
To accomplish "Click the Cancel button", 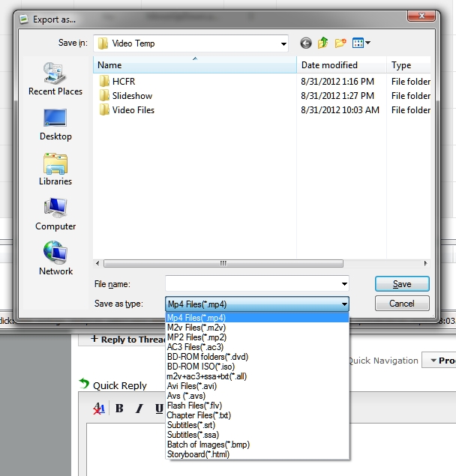I will click(x=402, y=304).
